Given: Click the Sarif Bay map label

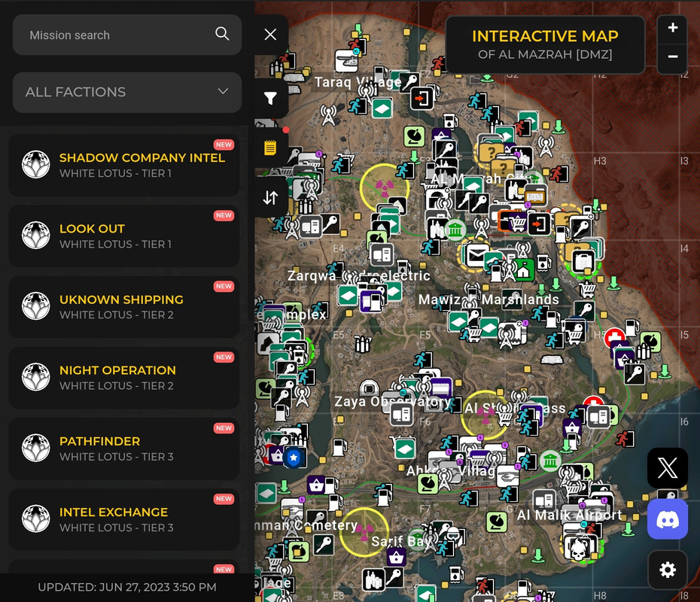Looking at the screenshot, I should (x=401, y=541).
